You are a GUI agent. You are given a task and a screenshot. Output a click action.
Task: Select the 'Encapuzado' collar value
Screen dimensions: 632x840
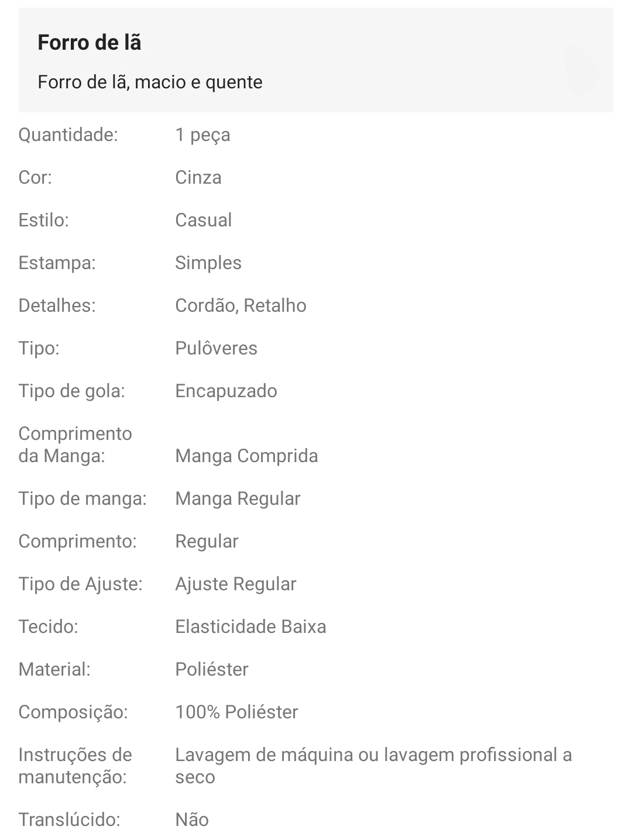226,391
